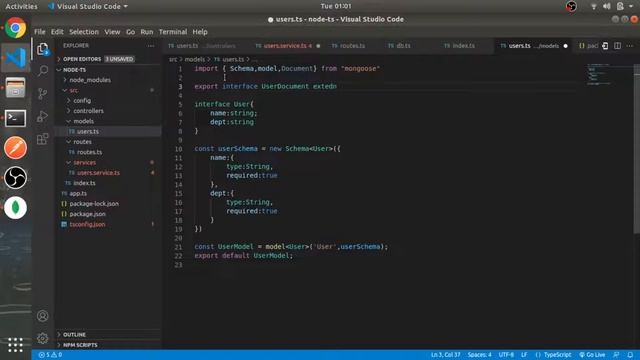Viewport: 640px width, 360px height.
Task: Open notifications bell in status bar
Action: pyautogui.click(x=631, y=355)
